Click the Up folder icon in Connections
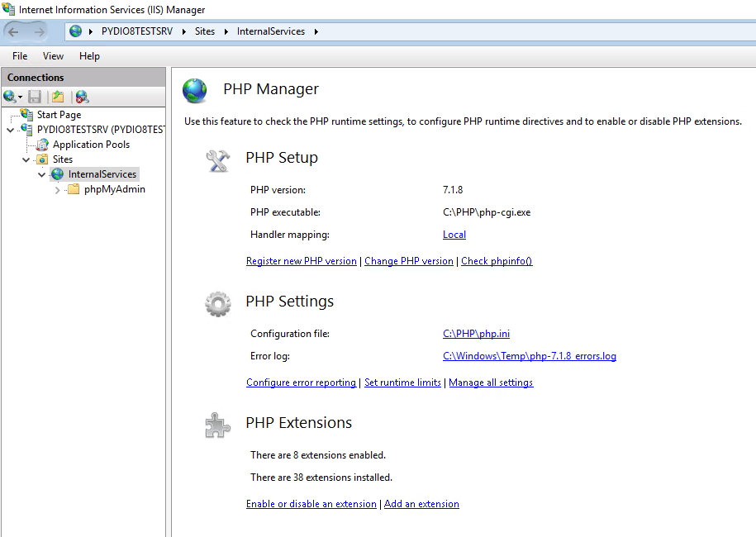 tap(58, 97)
